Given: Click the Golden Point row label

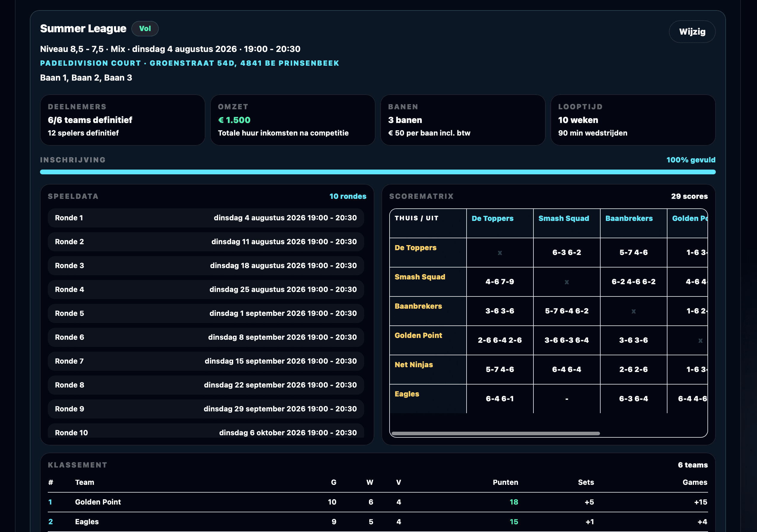Looking at the screenshot, I should [418, 336].
